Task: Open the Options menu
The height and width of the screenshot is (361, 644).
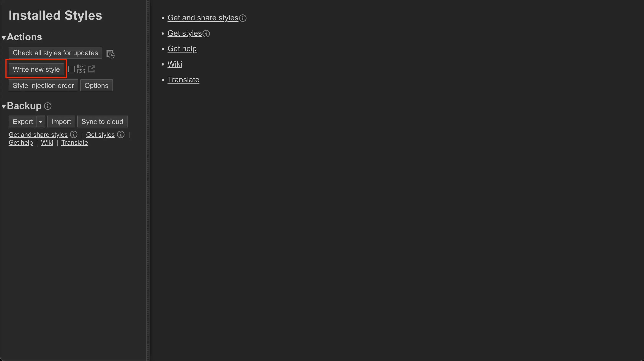Action: 96,85
